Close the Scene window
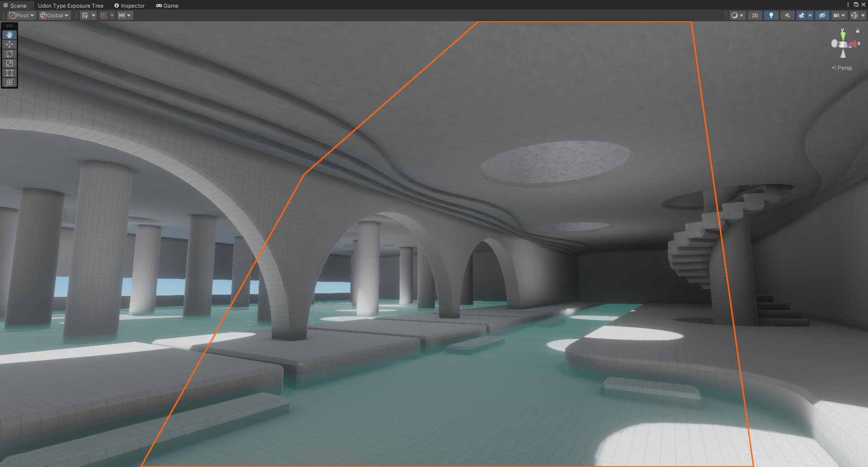 pos(863,5)
